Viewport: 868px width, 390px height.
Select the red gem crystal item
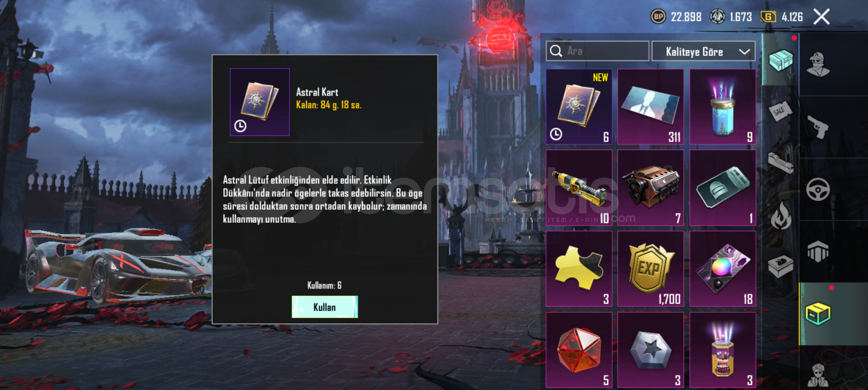point(579,350)
